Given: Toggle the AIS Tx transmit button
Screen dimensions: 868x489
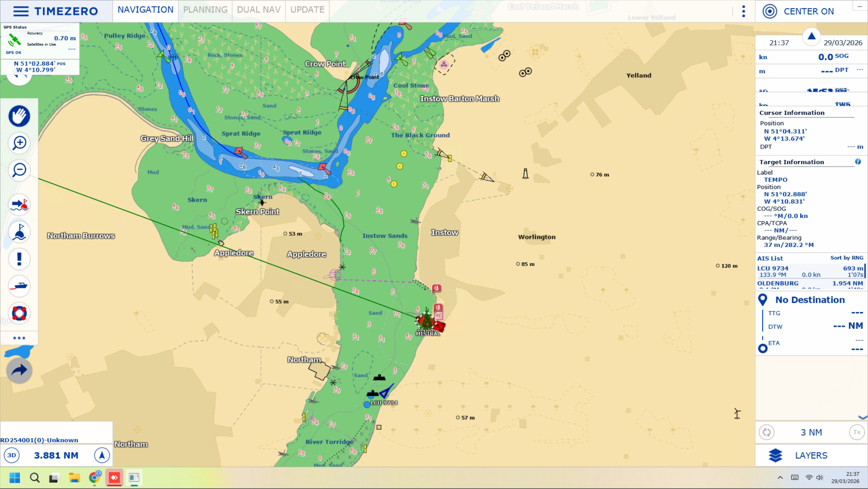Looking at the screenshot, I should pos(856,432).
